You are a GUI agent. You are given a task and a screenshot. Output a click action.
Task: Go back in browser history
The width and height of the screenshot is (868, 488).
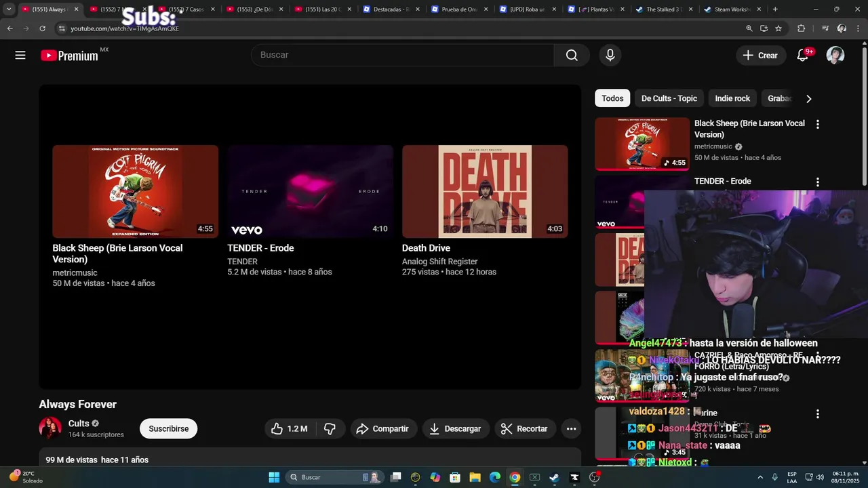pos(9,28)
